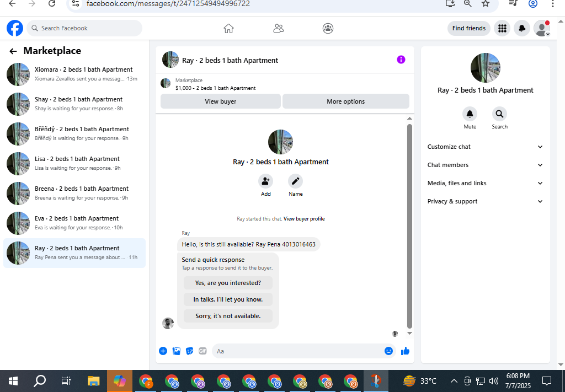
Task: Open Xiomara's apartment conversation
Action: tap(74, 74)
